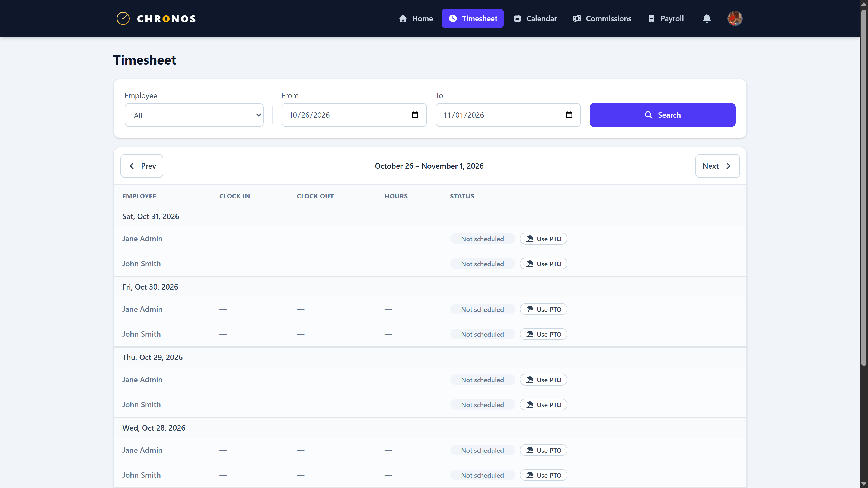Open the Payroll nav item

(665, 18)
